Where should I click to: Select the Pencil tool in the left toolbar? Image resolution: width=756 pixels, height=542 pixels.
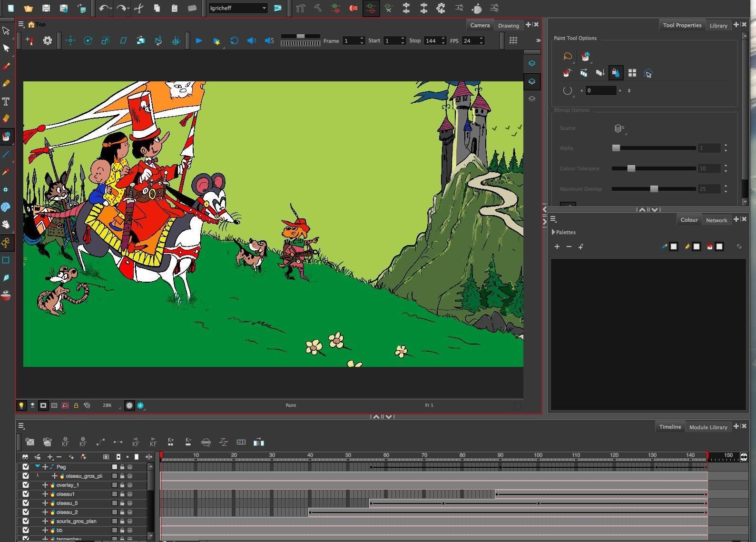(6, 83)
